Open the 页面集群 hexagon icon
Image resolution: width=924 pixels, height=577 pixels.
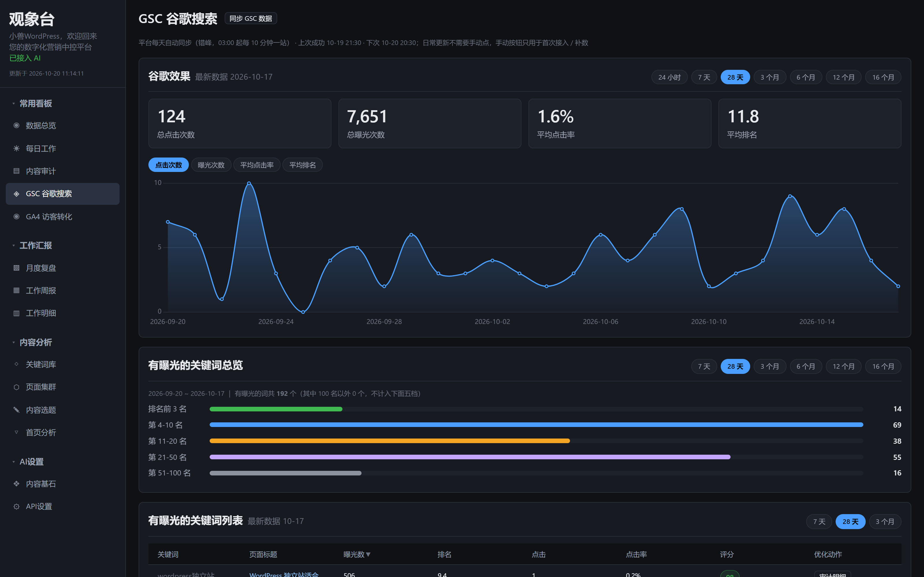pos(16,387)
